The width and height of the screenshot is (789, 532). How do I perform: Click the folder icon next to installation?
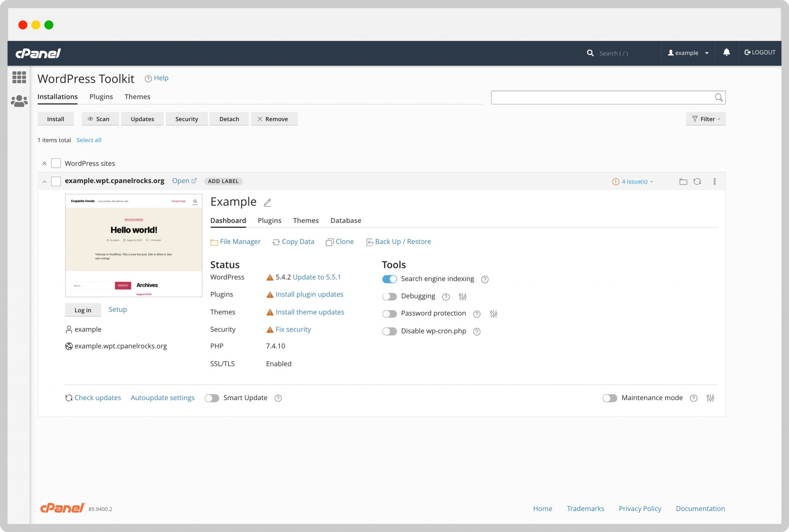[683, 182]
